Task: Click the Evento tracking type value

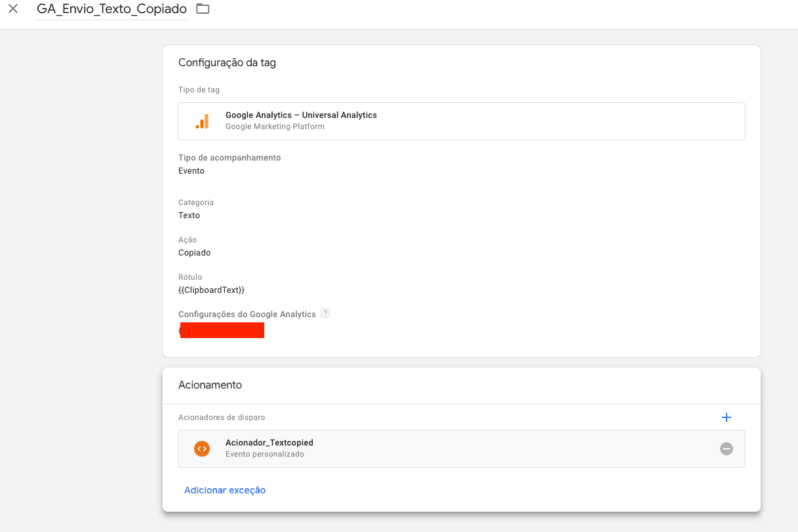Action: point(191,171)
